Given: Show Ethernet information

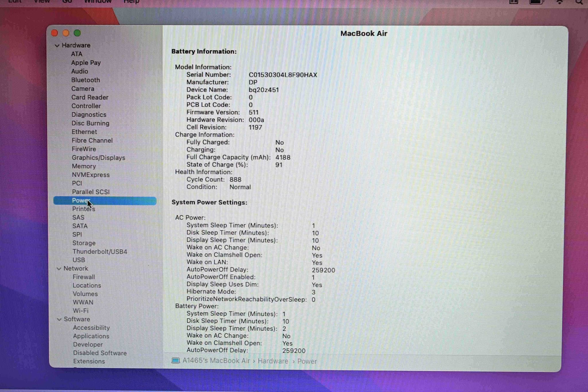Looking at the screenshot, I should click(84, 132).
